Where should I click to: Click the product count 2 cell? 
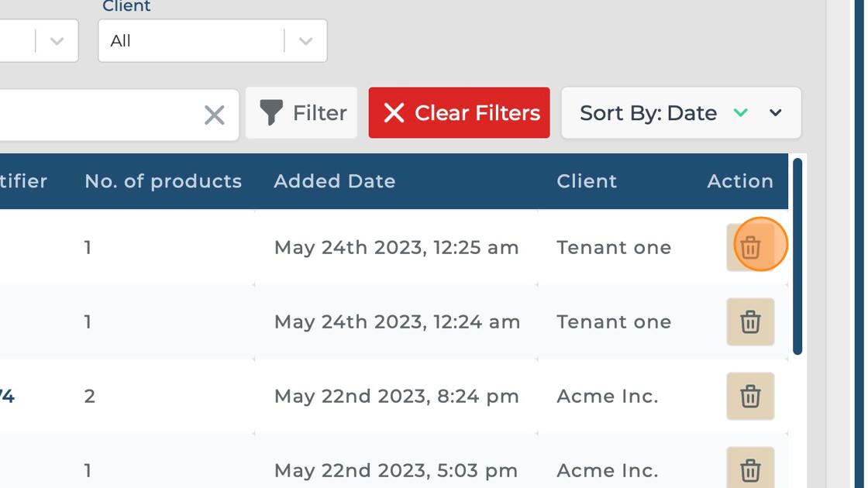point(90,396)
